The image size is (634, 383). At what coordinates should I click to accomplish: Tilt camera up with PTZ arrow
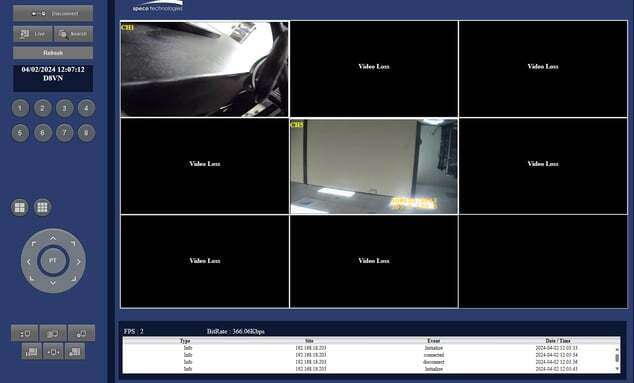tap(53, 238)
